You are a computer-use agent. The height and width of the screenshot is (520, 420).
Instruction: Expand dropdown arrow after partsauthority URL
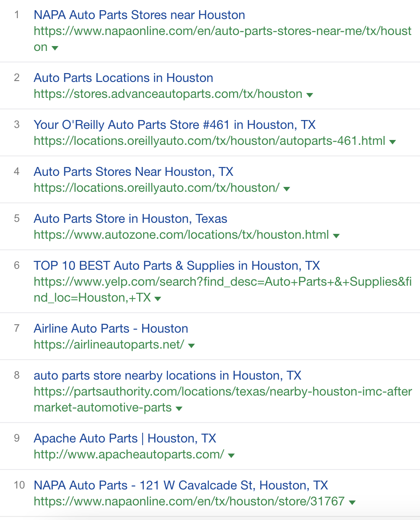179,408
